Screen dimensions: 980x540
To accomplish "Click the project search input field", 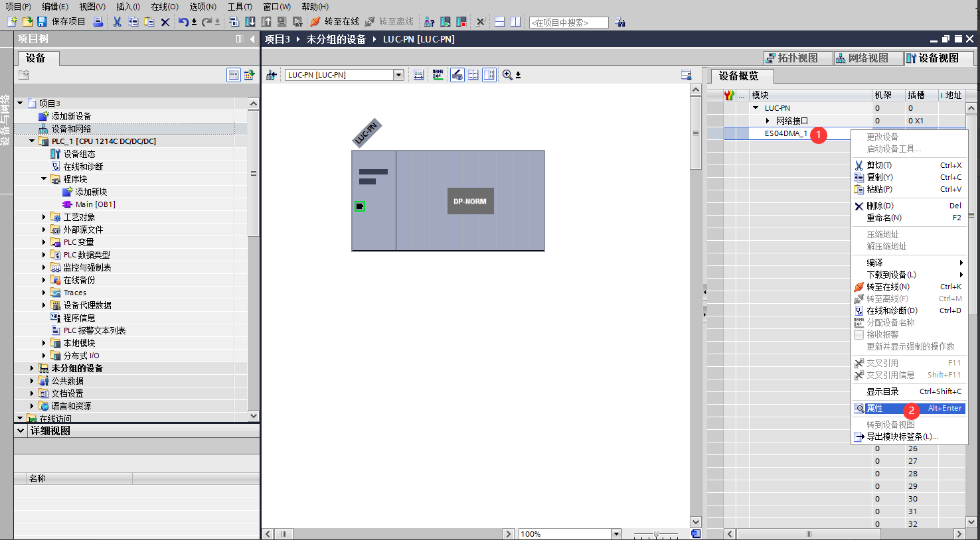I will pos(568,23).
